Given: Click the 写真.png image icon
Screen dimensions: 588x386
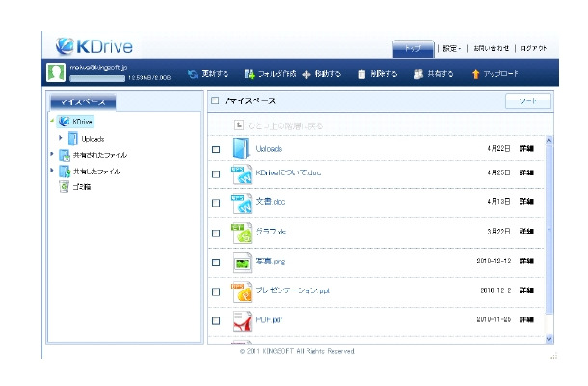Looking at the screenshot, I should 242,262.
